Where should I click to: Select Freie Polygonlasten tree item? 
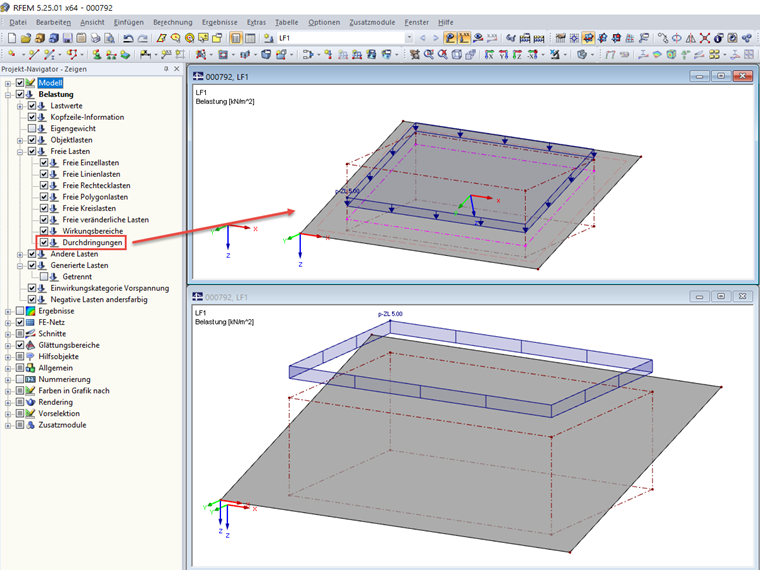click(x=95, y=197)
